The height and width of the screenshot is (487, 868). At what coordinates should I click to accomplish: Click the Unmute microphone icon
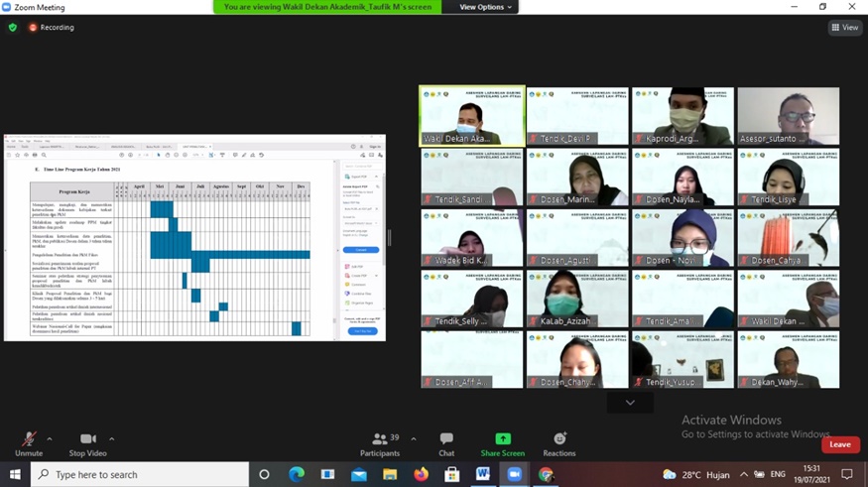pyautogui.click(x=29, y=439)
